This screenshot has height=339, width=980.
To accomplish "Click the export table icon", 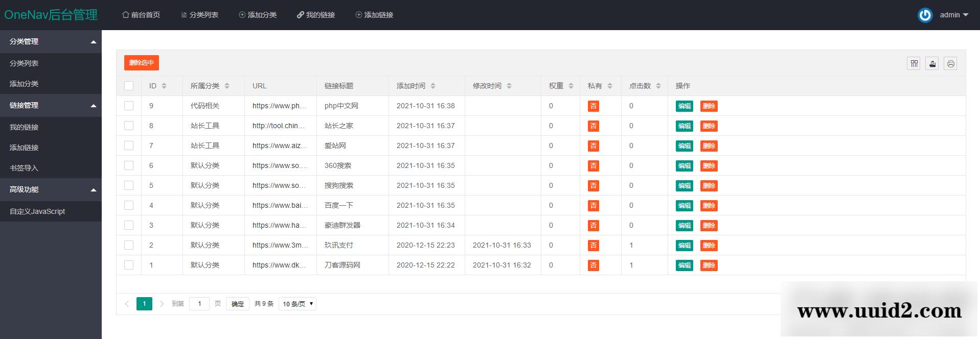I will (x=932, y=63).
